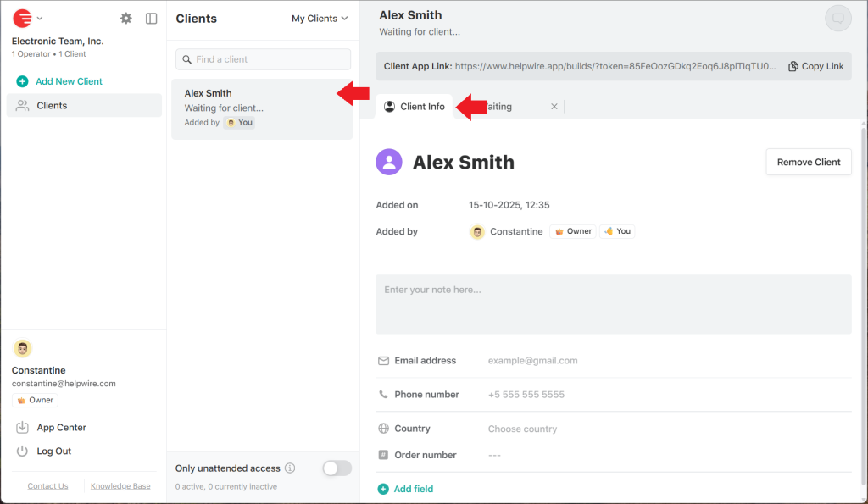Open the Clients section in sidebar
Image resolution: width=868 pixels, height=504 pixels.
[84, 105]
